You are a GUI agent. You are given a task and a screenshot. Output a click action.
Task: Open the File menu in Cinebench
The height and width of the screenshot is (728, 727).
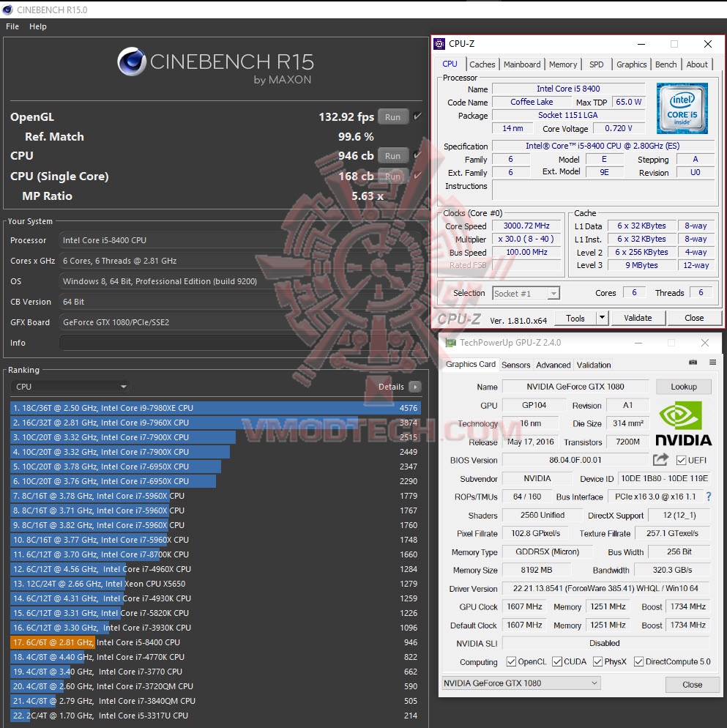point(12,26)
